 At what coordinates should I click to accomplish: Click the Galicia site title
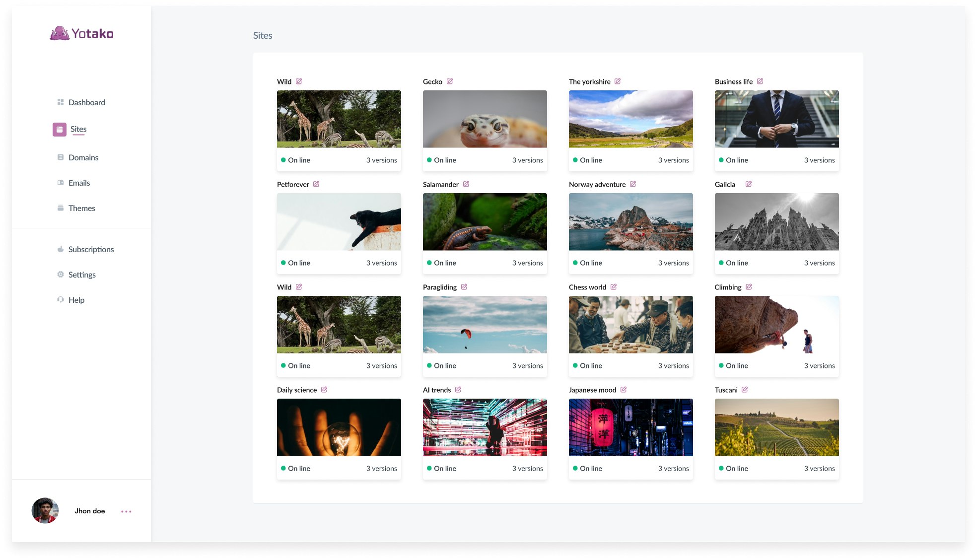point(725,184)
